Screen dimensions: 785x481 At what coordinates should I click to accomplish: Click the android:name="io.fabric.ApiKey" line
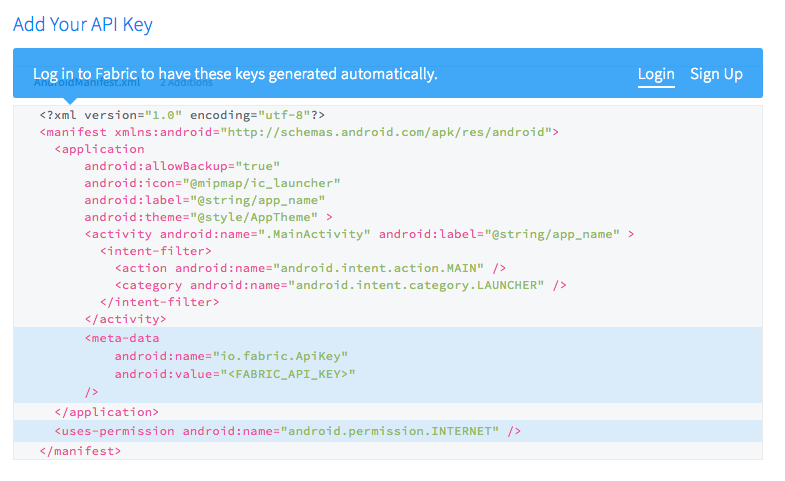click(x=231, y=356)
